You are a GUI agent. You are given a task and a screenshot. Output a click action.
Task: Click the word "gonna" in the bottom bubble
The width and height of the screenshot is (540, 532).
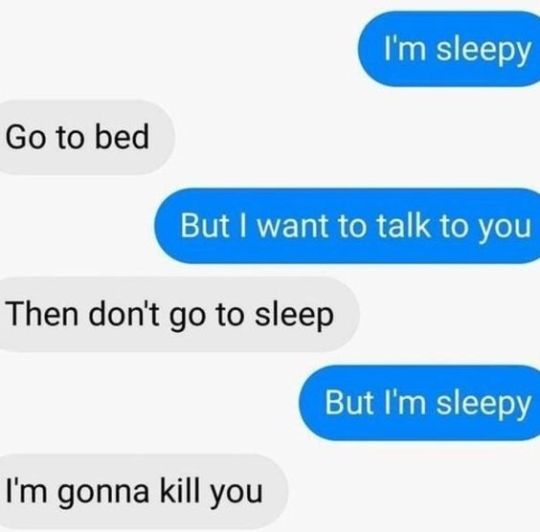103,494
